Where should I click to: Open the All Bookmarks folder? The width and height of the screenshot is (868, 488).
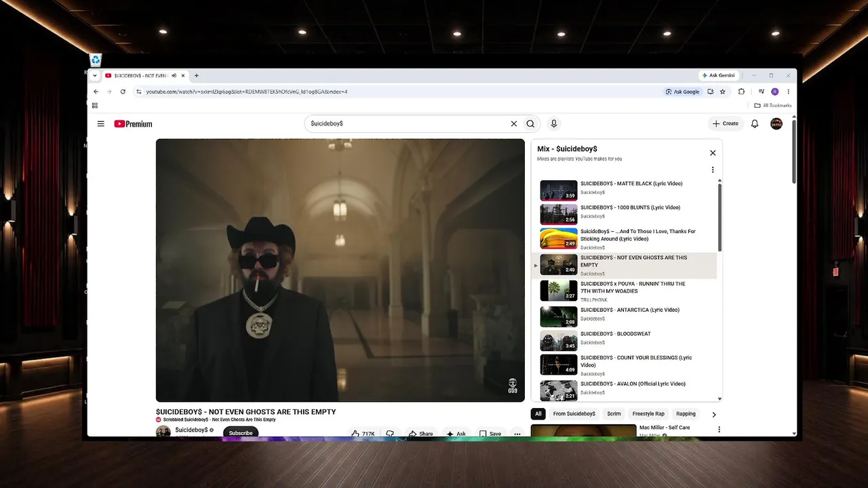click(x=773, y=106)
